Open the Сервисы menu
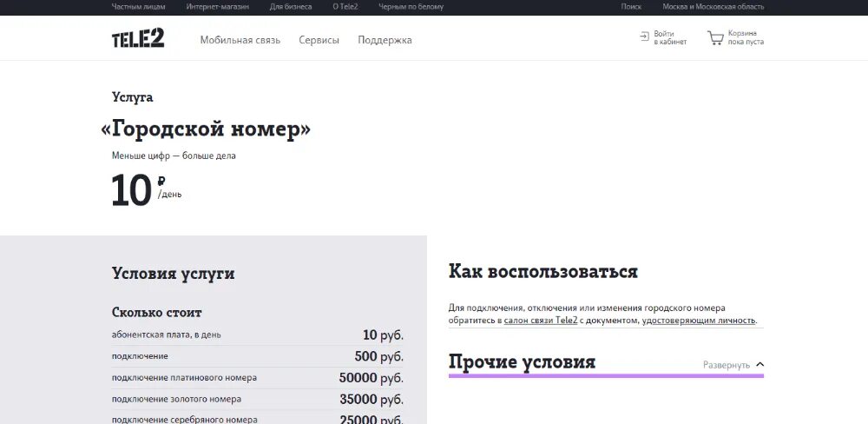This screenshot has width=868, height=424. pyautogui.click(x=319, y=40)
